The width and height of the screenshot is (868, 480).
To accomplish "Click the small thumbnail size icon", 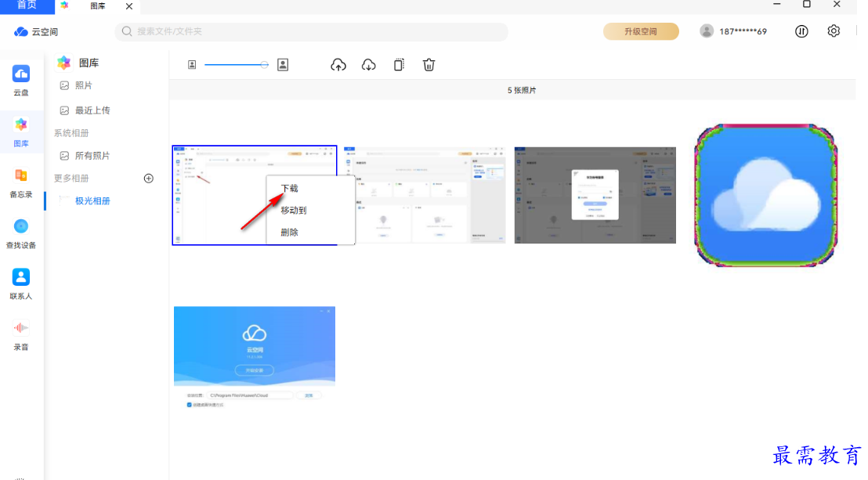I will pos(192,65).
